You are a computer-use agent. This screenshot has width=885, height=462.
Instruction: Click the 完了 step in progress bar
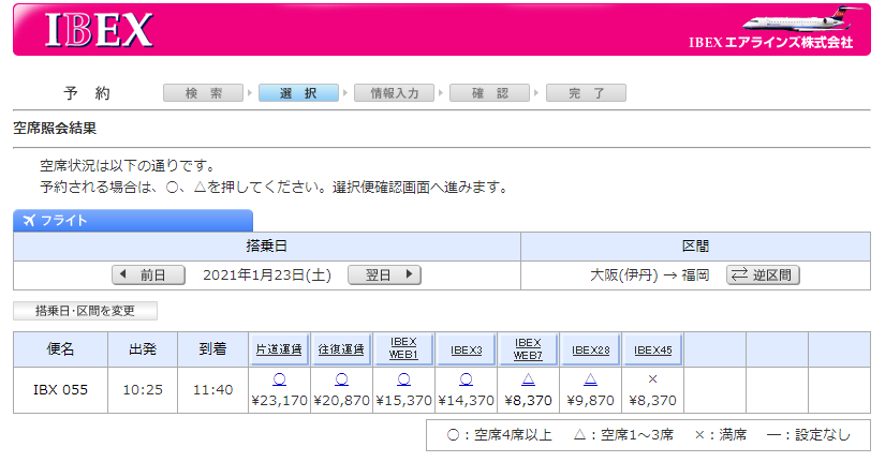coord(586,93)
